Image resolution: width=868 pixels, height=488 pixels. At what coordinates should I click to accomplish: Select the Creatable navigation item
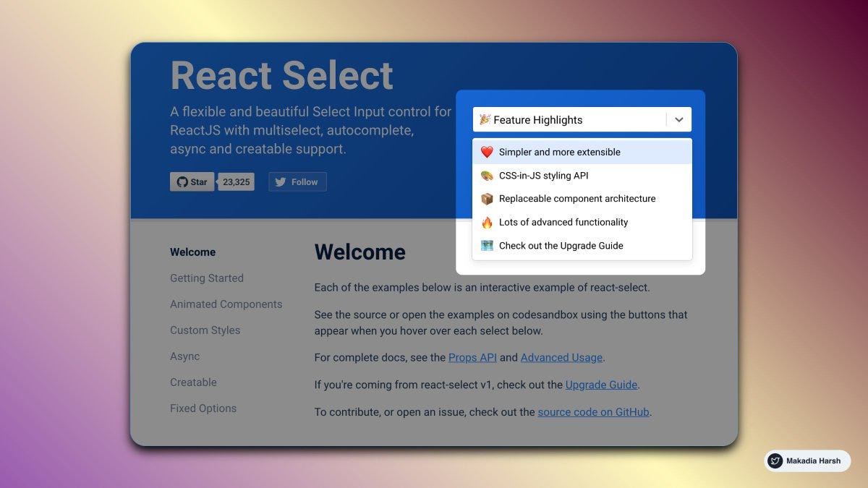193,382
